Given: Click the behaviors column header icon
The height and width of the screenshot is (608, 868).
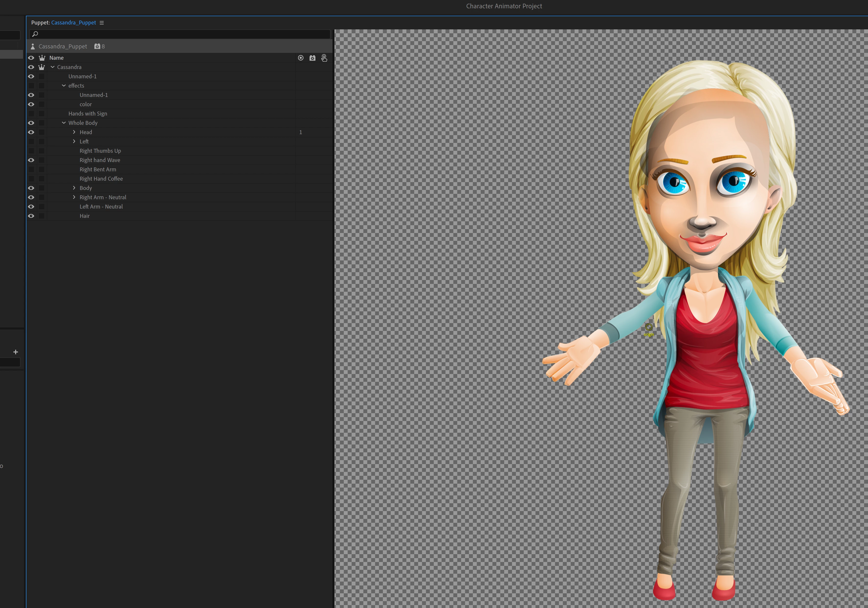Looking at the screenshot, I should (312, 58).
